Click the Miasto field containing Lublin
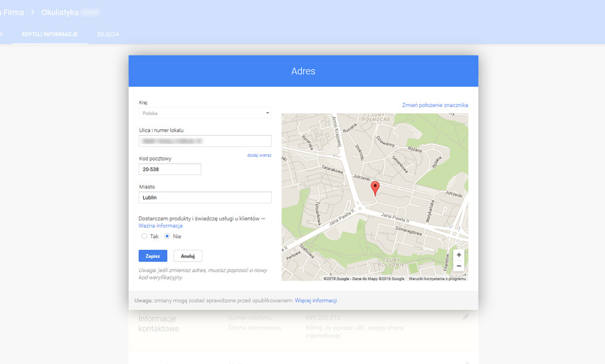 tap(205, 197)
